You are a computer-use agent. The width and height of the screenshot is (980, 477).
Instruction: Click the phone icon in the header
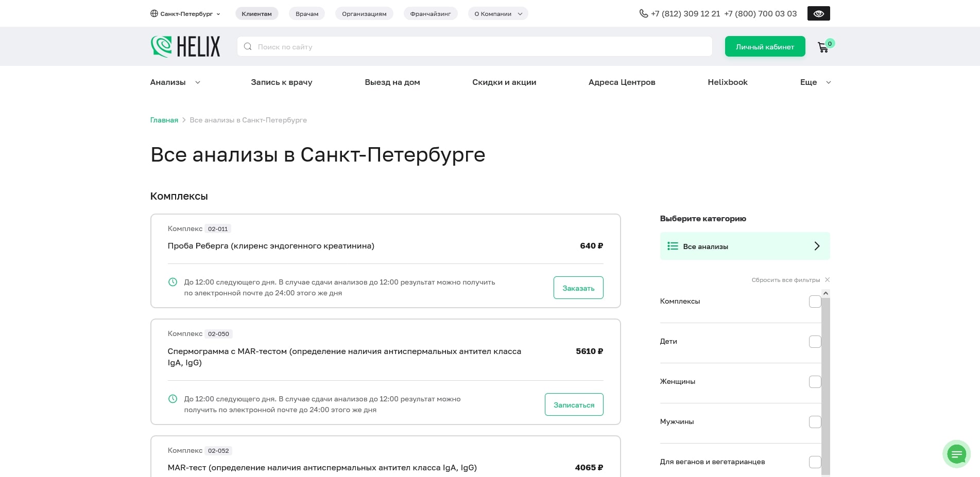[x=643, y=13]
